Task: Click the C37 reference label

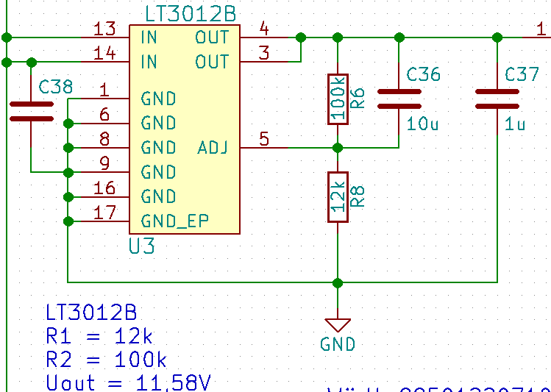Action: click(522, 74)
